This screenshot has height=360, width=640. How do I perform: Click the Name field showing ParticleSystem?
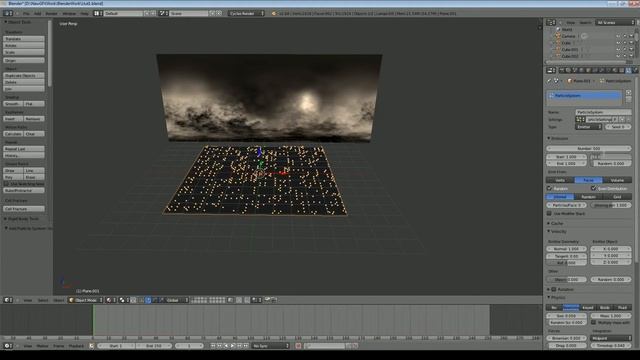click(x=603, y=112)
